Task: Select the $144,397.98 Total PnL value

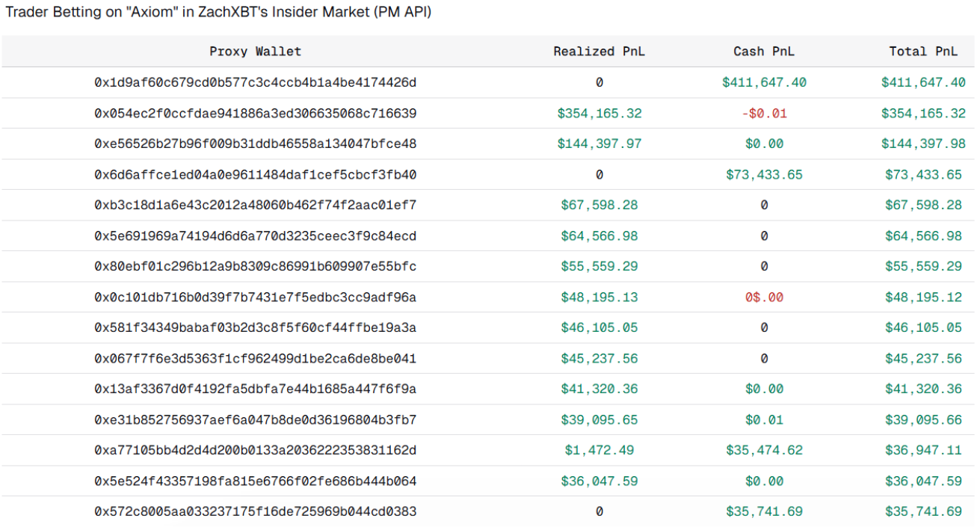Action: [x=923, y=144]
